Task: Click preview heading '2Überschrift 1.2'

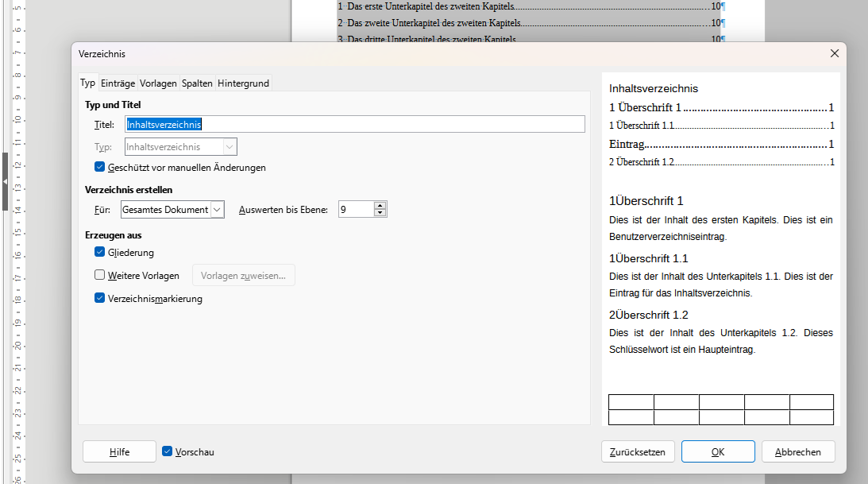Action: 648,315
